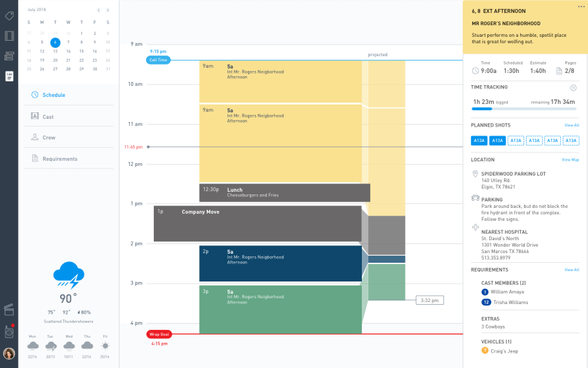This screenshot has height=368, width=588.
Task: Open the tag icon in left sidebar
Action: [9, 16]
